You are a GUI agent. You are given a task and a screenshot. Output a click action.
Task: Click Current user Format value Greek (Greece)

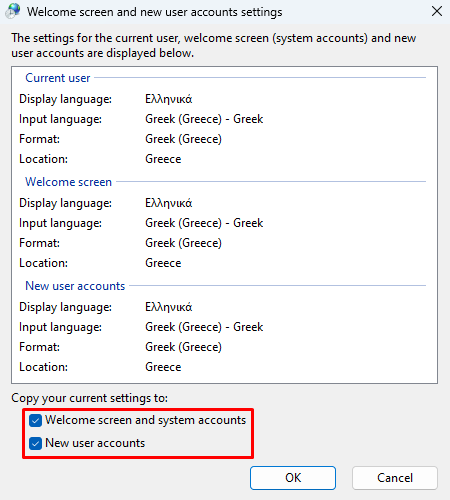(183, 139)
